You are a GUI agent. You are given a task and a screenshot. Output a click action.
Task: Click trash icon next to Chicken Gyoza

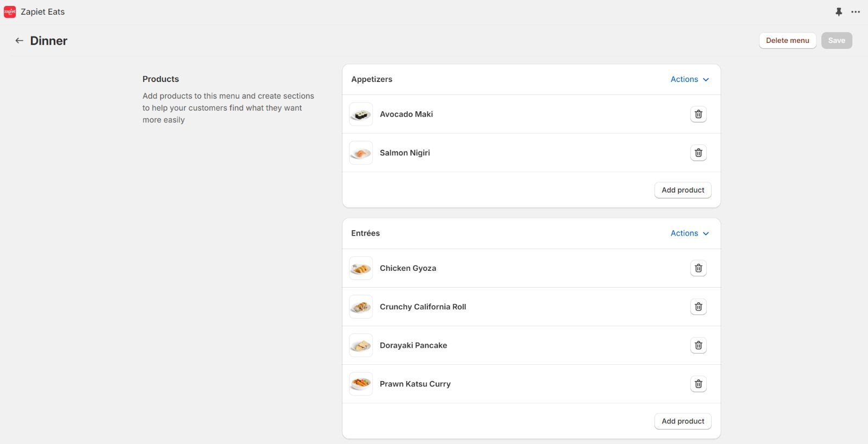coord(698,268)
